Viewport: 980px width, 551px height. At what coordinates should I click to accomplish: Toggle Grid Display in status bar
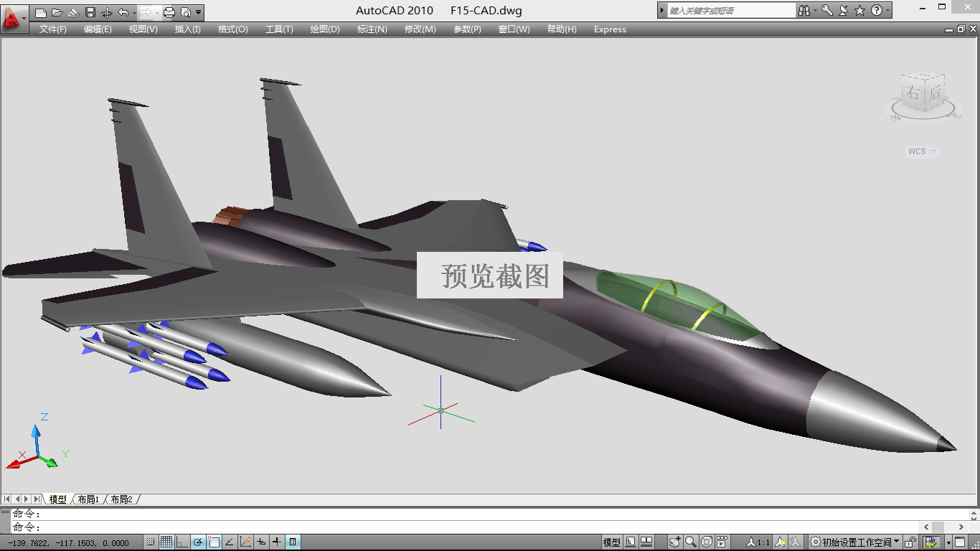click(x=166, y=542)
